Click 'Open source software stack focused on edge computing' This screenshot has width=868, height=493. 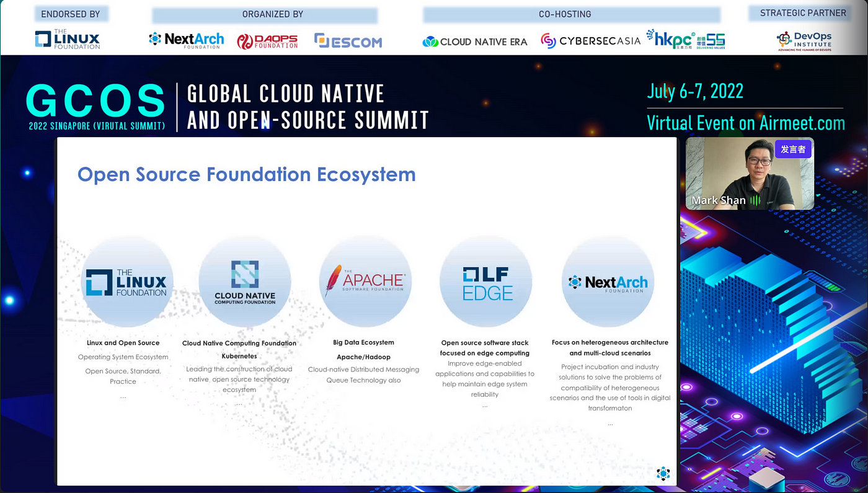[x=485, y=348]
